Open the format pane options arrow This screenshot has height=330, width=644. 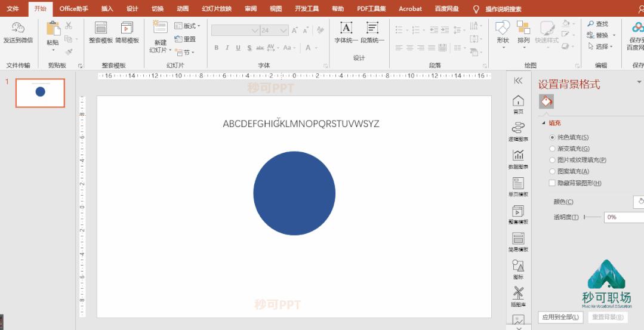tap(639, 82)
